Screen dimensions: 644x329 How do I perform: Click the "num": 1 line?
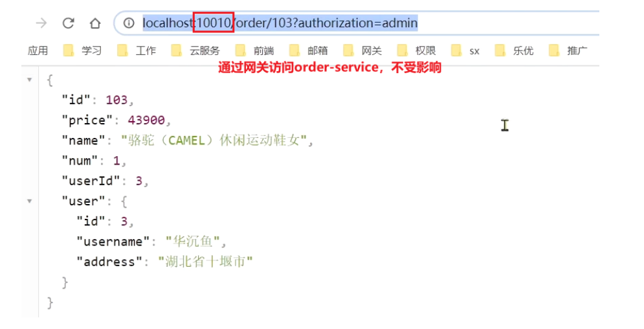[94, 161]
